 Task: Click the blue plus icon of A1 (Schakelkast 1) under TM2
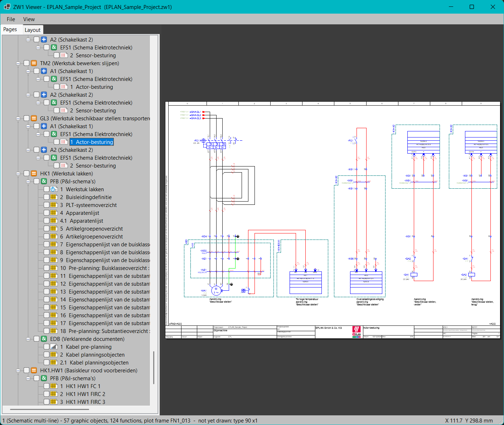(44, 71)
